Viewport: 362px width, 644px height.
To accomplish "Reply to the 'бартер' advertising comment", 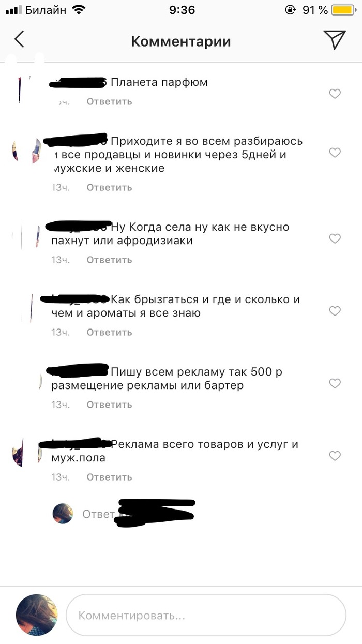I will [109, 405].
